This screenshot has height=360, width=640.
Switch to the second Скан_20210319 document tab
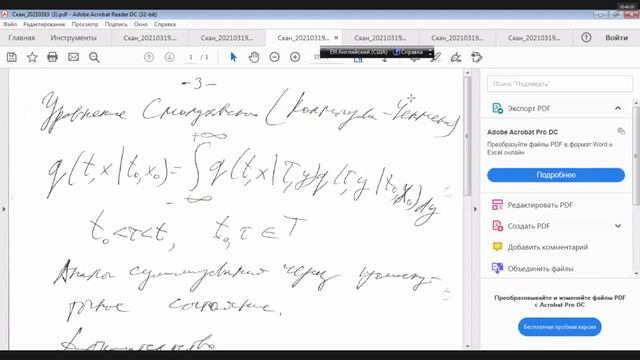227,38
